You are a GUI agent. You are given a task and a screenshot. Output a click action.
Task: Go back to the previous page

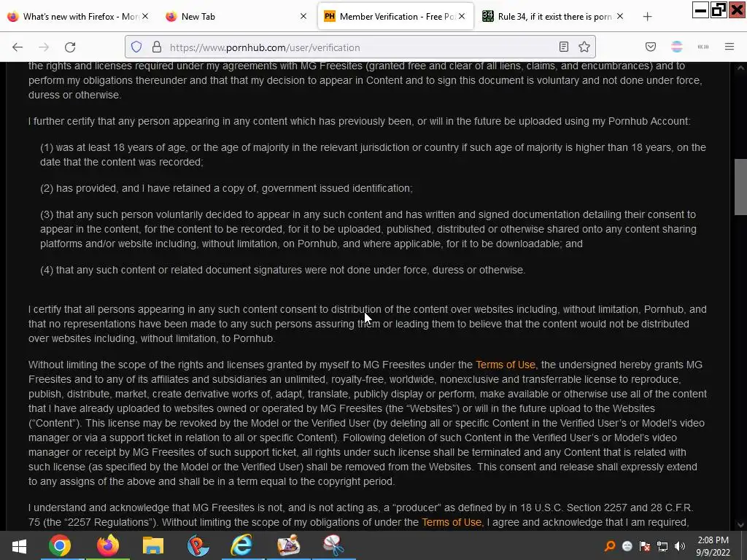pyautogui.click(x=18, y=47)
